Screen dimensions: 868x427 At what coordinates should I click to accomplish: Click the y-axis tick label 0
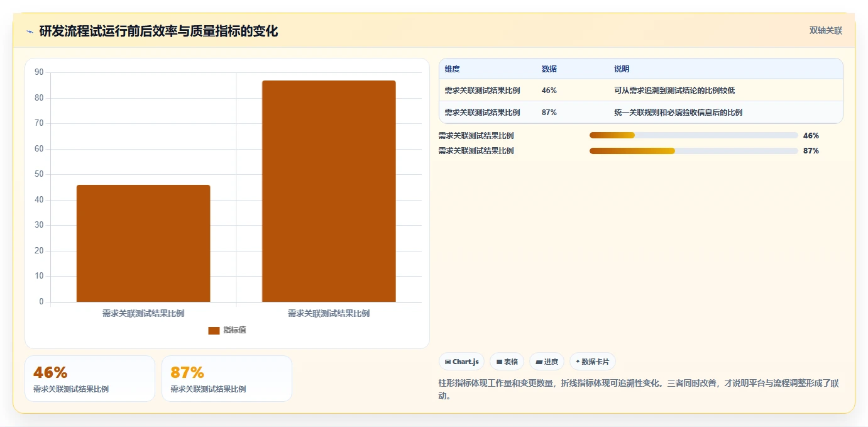(x=41, y=302)
